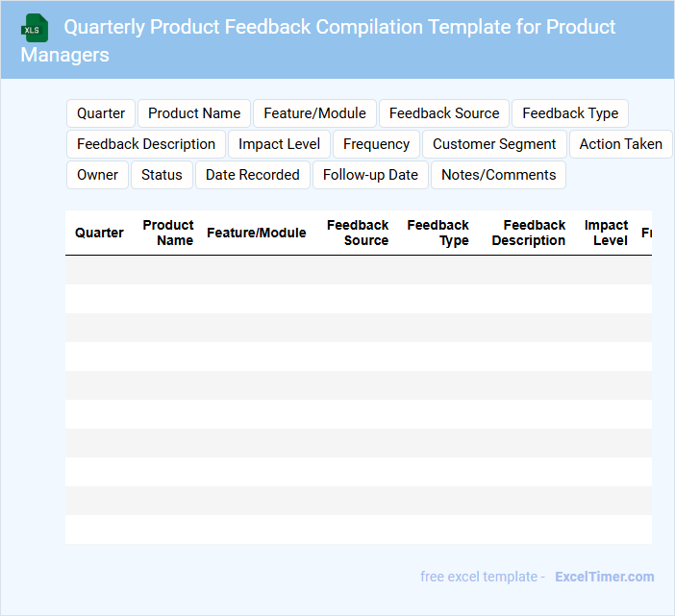Screen dimensions: 675x616
Task: Click the Feedback Type tag
Action: coord(570,113)
